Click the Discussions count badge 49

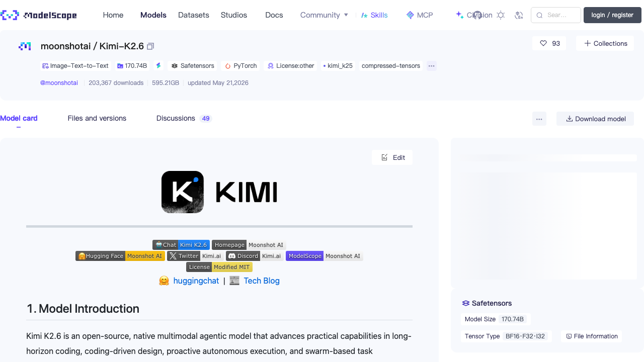coord(205,119)
